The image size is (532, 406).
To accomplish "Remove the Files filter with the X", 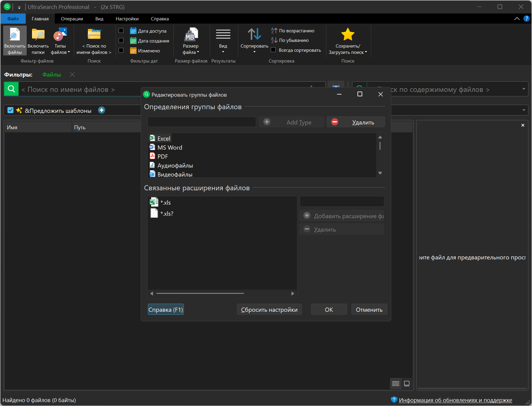I will (72, 74).
